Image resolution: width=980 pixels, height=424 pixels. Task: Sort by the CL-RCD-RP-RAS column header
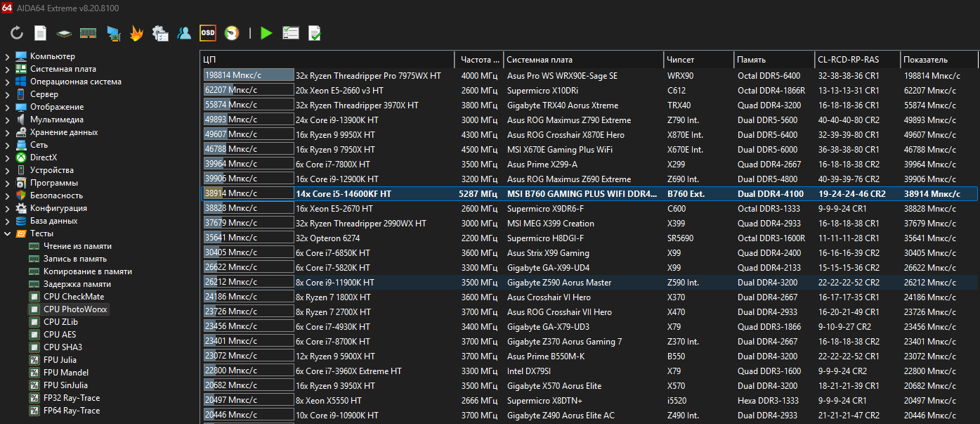857,60
